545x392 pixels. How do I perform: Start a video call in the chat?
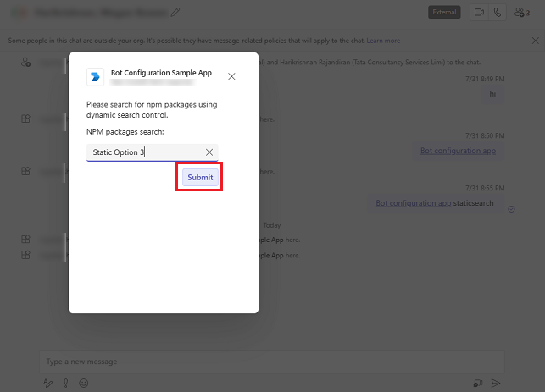pos(479,13)
